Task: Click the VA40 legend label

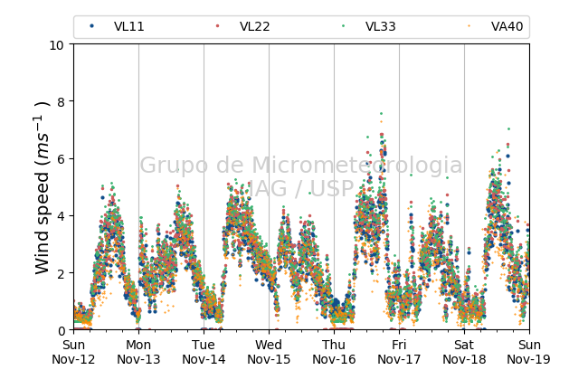Action: pyautogui.click(x=507, y=26)
